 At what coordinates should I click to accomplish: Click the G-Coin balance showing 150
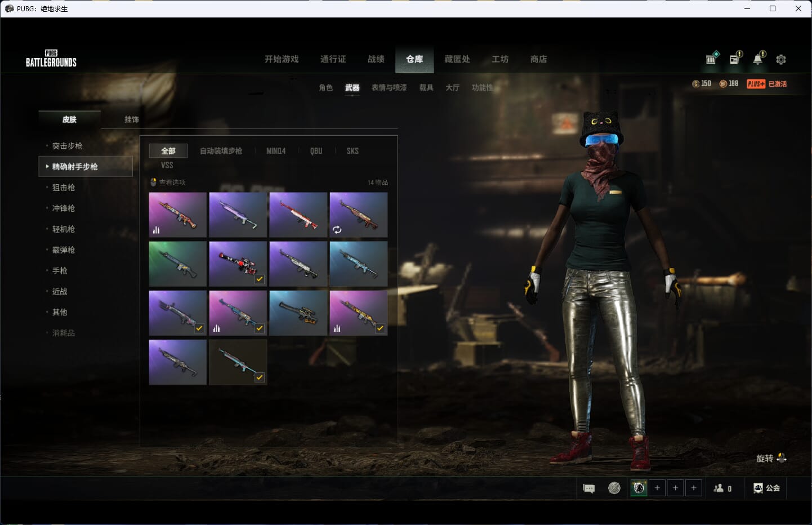click(702, 83)
